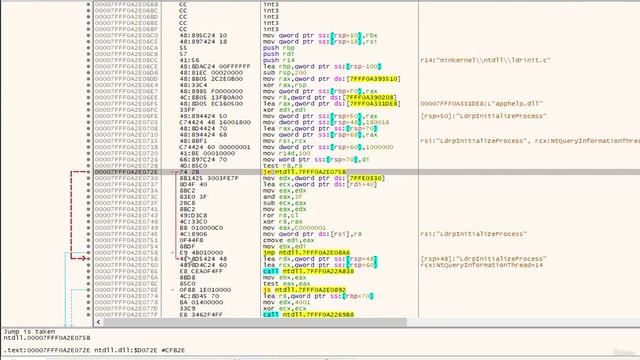Click comment [rsp+48]:"LdrpInitializeProcess"
This screenshot has width=640, height=360.
[483, 259]
